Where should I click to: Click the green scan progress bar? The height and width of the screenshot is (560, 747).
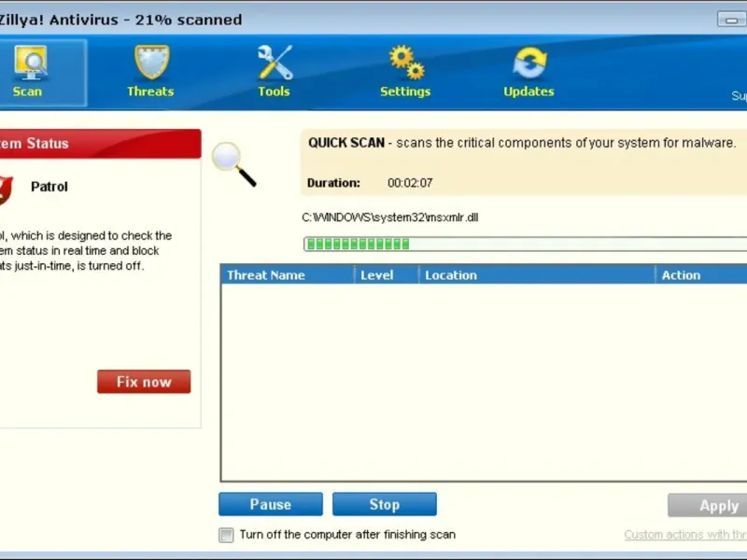(525, 245)
